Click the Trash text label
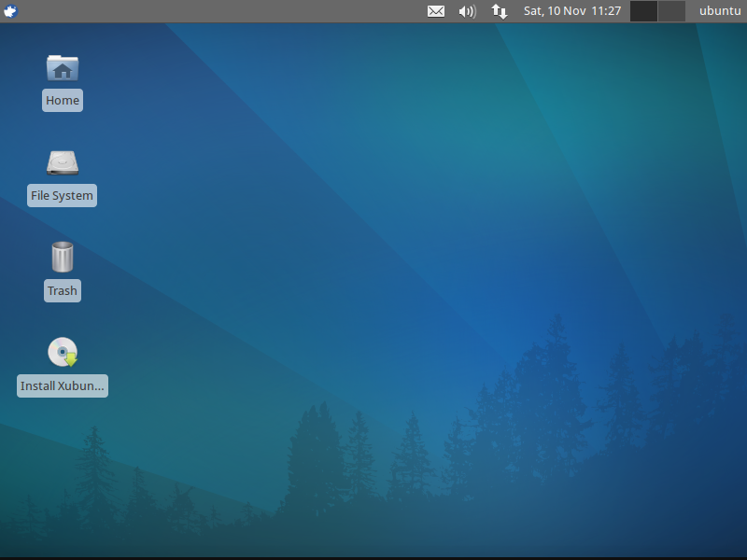The image size is (747, 560). coord(63,290)
